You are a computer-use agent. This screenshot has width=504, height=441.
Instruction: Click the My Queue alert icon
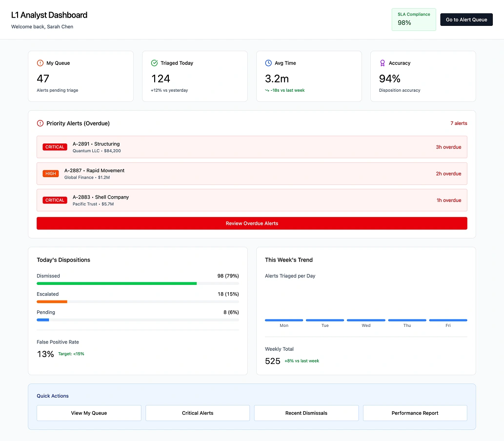click(x=40, y=63)
